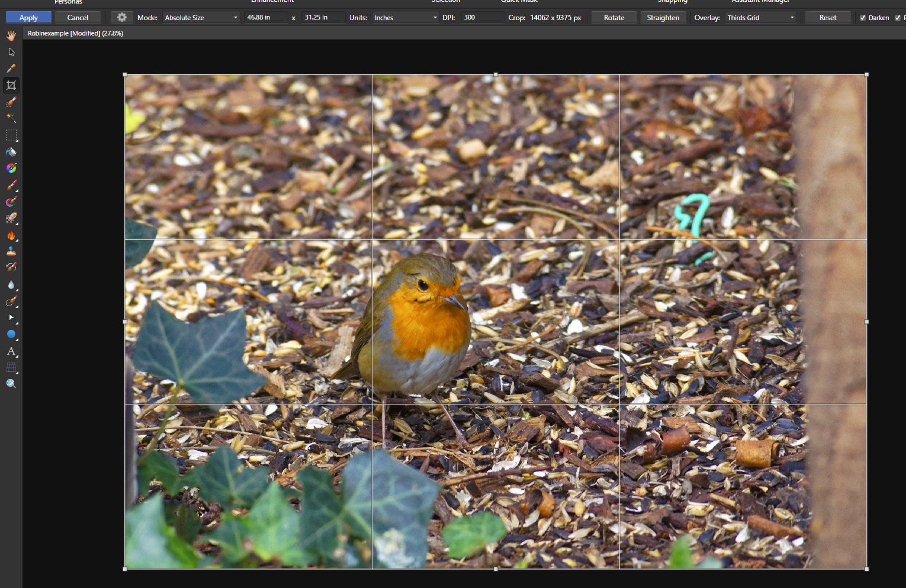Select the Healing/Inpainting Brush tool

[x=11, y=301]
